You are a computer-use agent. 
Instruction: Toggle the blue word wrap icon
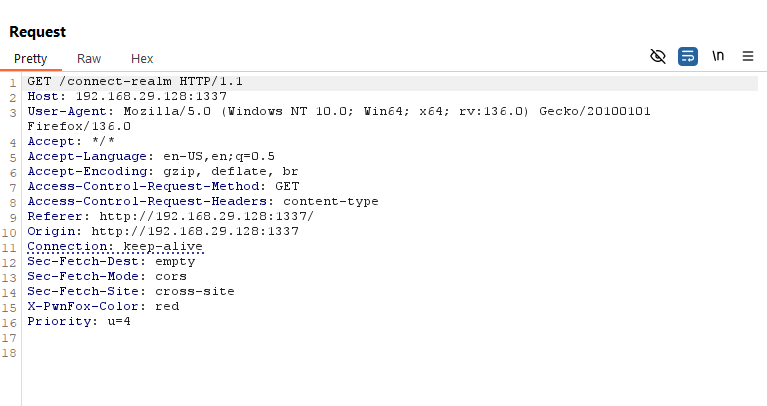[x=688, y=57]
